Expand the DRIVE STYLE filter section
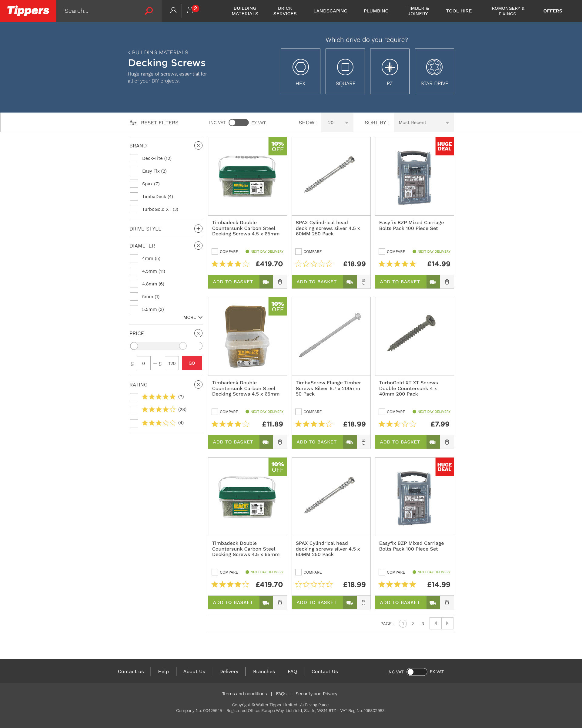 click(198, 229)
